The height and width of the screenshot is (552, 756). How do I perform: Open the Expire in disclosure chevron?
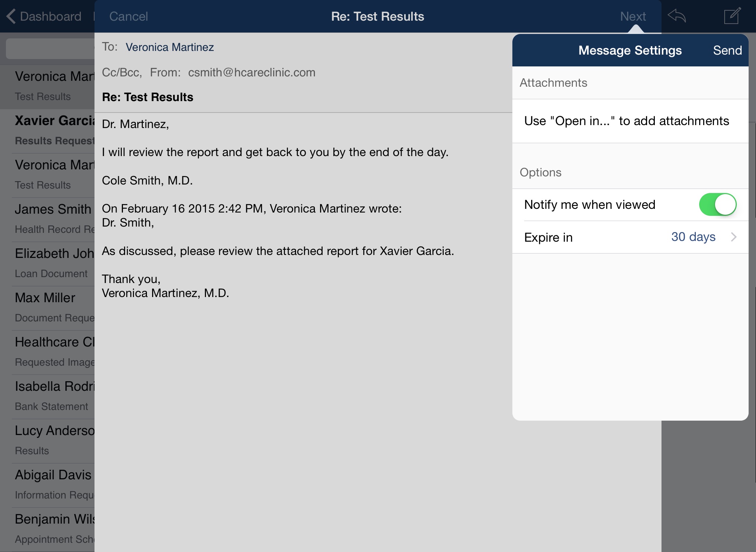point(733,237)
